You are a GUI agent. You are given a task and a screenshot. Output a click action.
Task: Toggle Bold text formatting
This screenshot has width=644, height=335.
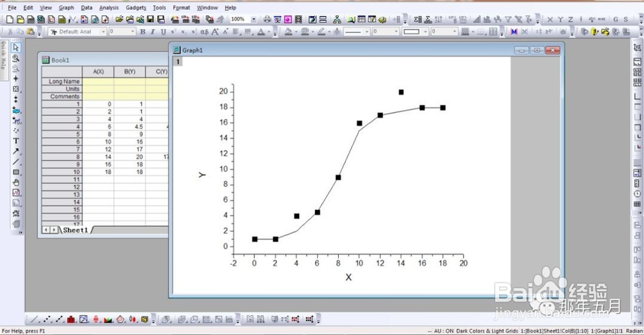tap(142, 32)
